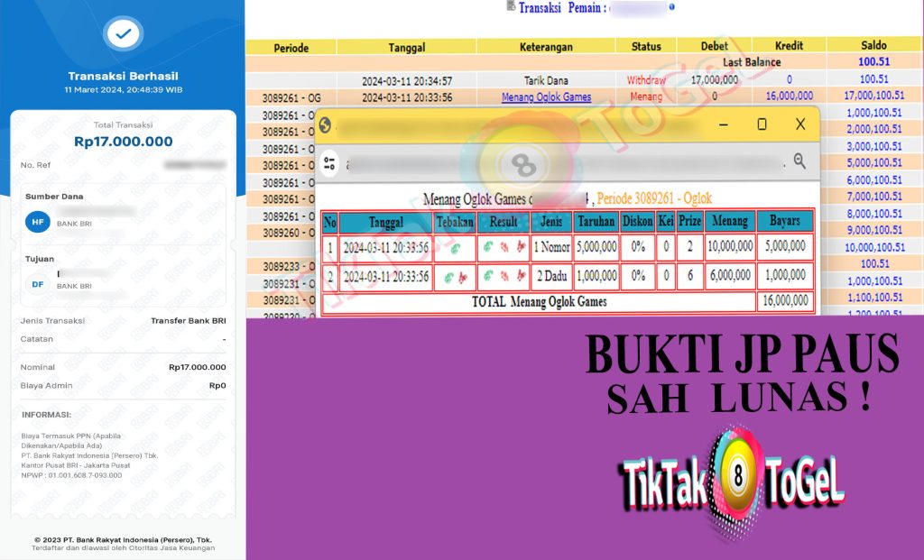Minimize the popup browser window

pyautogui.click(x=723, y=124)
